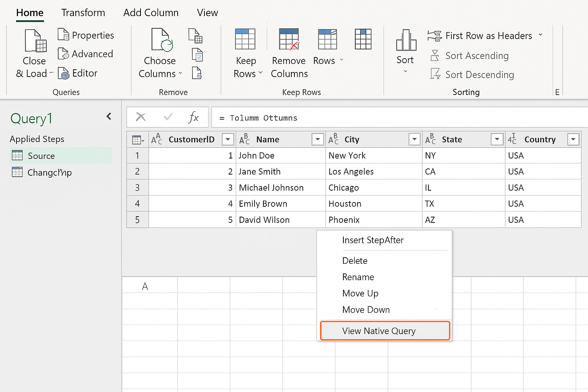This screenshot has width=588, height=392.
Task: Click the Choose Columns icon
Action: coord(162,40)
